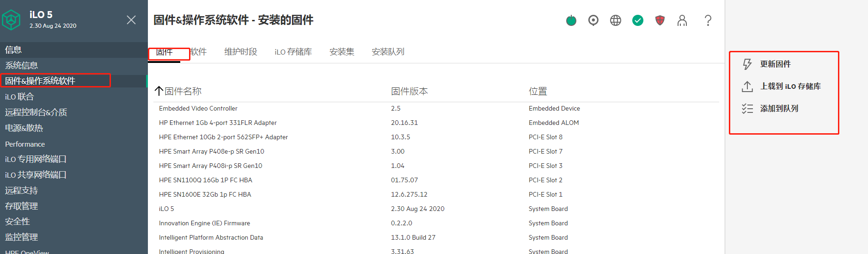Switch to the 软件 tab
Viewport: 868px width, 254px height.
(x=198, y=52)
